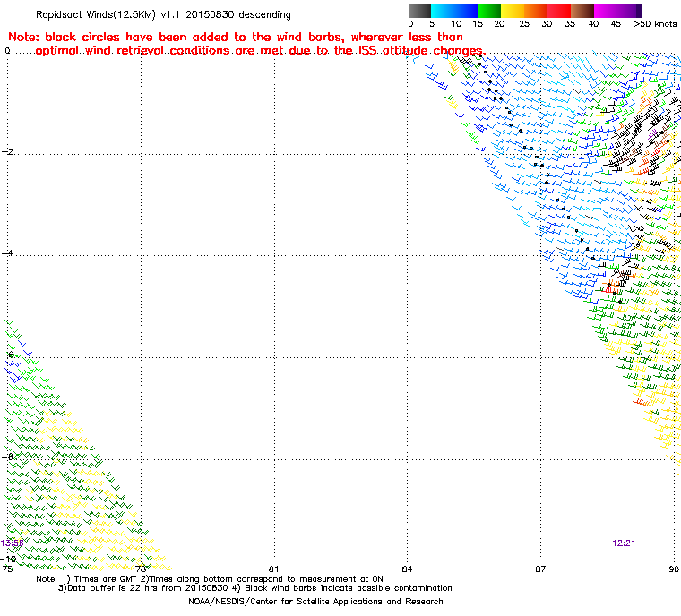Select the orange 25–30 knots legend color
The image size is (681, 616).
tap(537, 12)
